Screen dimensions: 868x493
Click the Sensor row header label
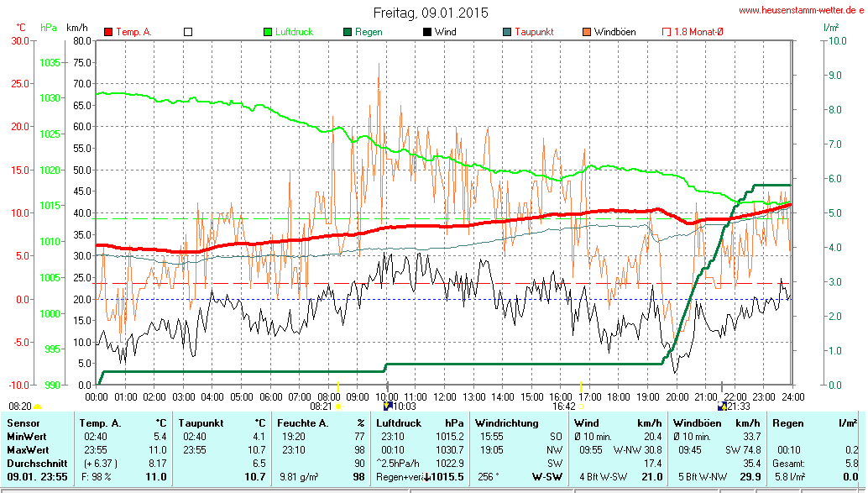(23, 422)
